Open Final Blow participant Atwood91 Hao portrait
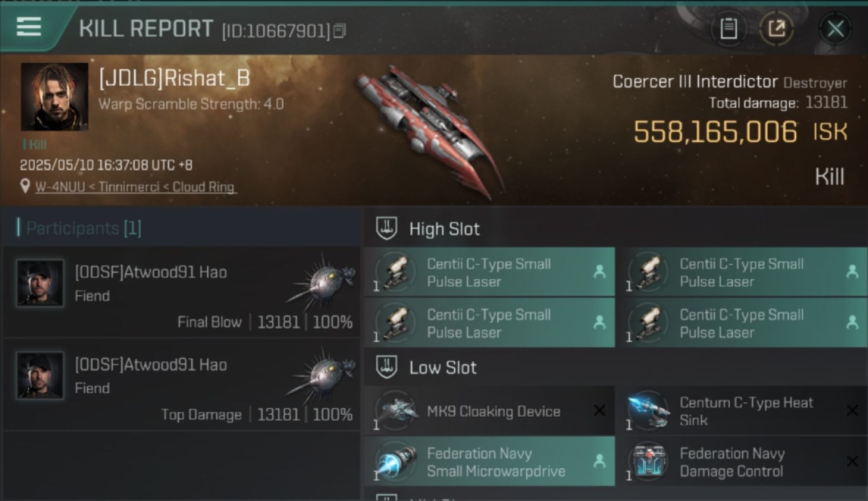Screen dimensions: 868x501 coord(40,283)
